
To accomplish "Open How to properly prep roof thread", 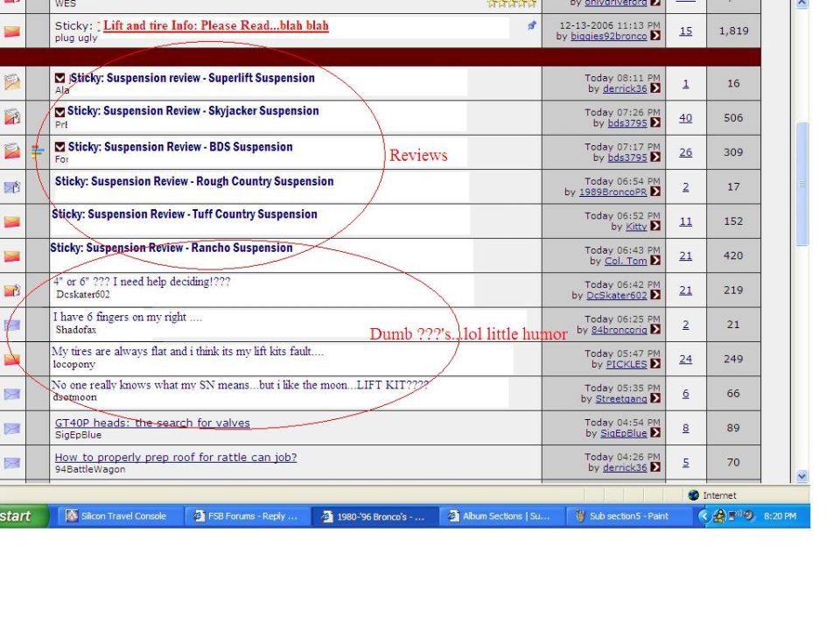I will (176, 457).
